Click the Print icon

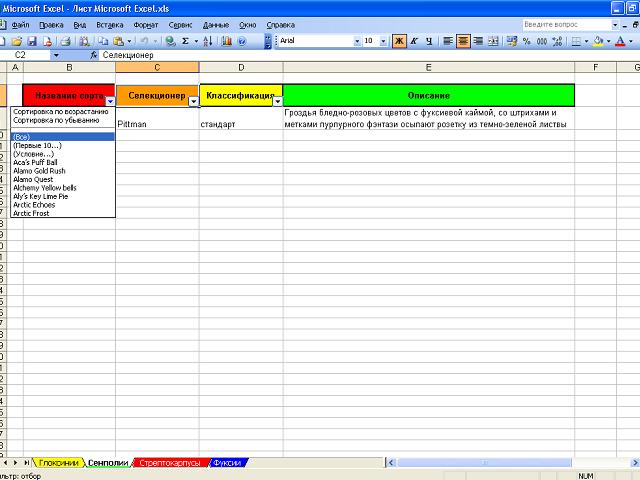click(x=65, y=41)
